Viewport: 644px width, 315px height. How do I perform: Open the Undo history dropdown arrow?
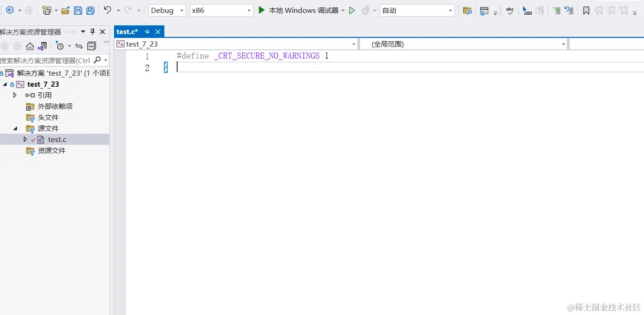click(118, 10)
